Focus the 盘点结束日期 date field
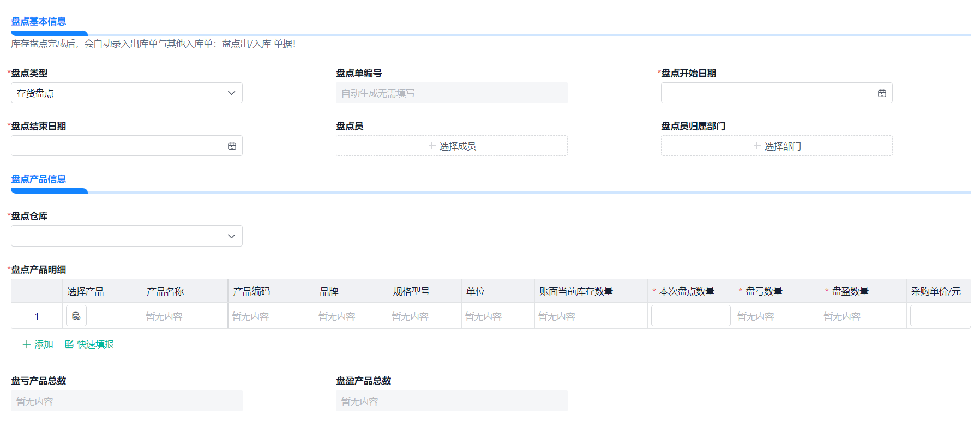This screenshot has width=980, height=444. (127, 146)
